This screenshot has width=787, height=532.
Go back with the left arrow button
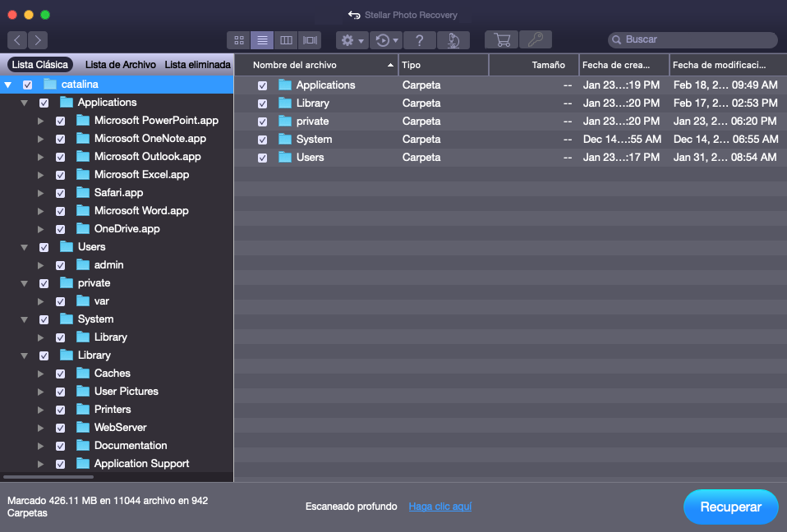pos(17,39)
